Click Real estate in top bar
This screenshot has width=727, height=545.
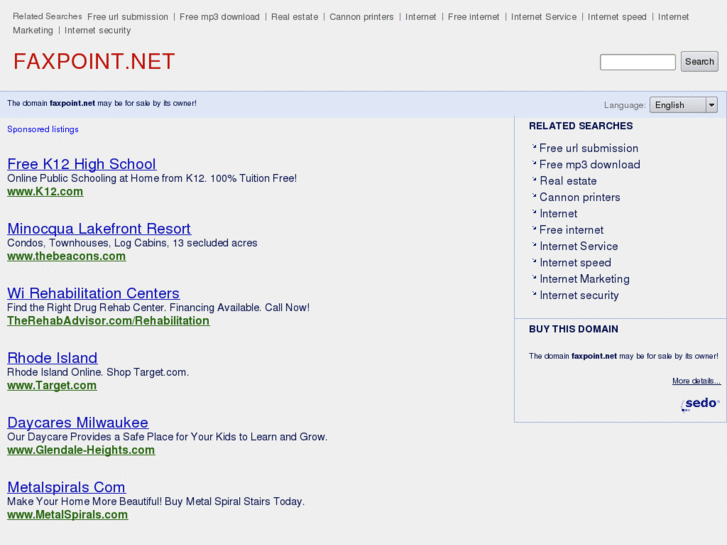point(294,17)
